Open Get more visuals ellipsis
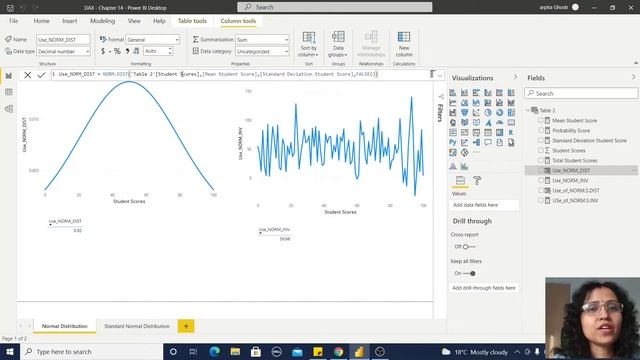 [476, 152]
